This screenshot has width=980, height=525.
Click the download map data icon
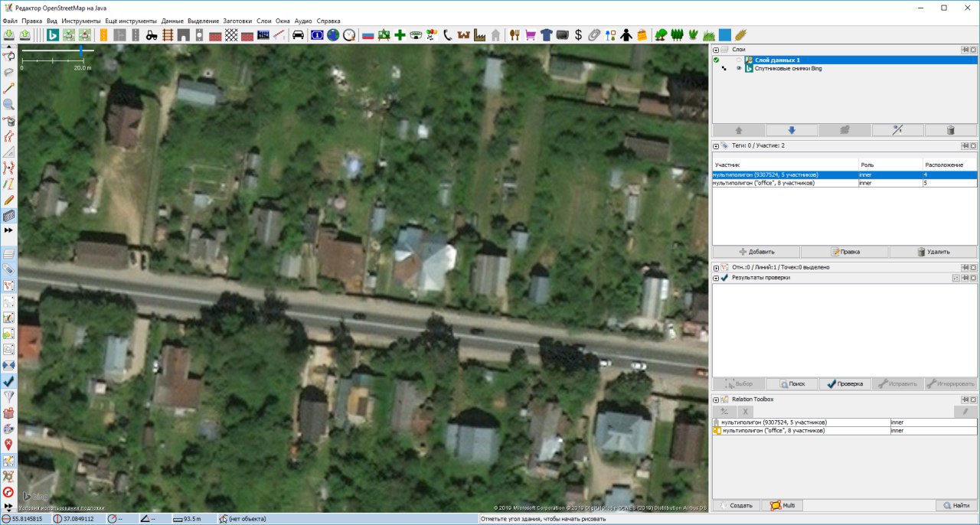click(x=9, y=35)
